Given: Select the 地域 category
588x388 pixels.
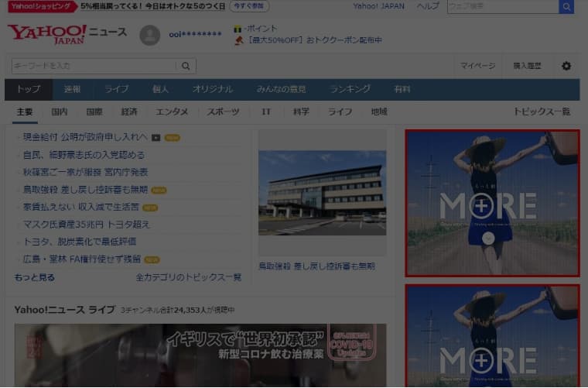Looking at the screenshot, I should coord(379,112).
